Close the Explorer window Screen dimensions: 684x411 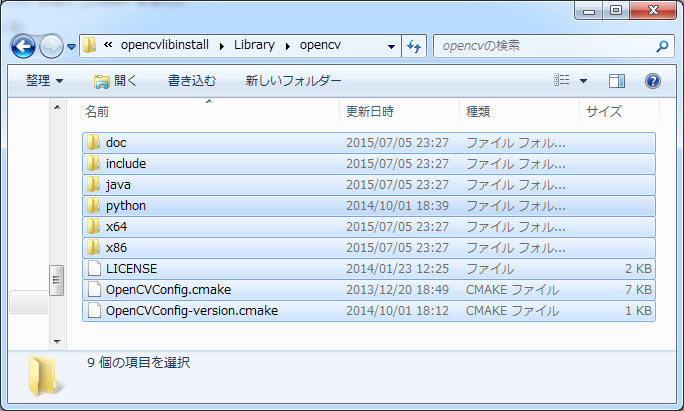pyautogui.click(x=653, y=10)
